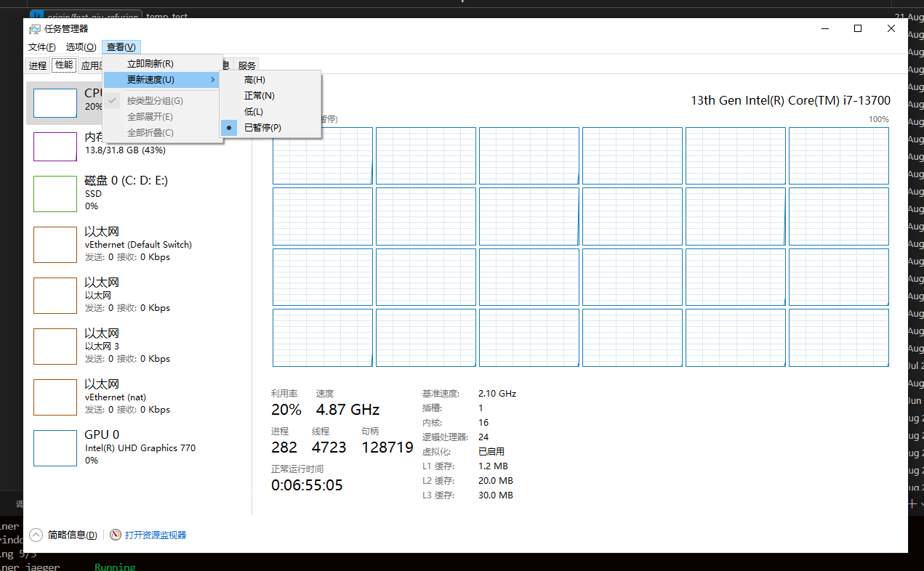Expand the 更新速度(U) submenu
The width and height of the screenshot is (924, 571).
(163, 80)
